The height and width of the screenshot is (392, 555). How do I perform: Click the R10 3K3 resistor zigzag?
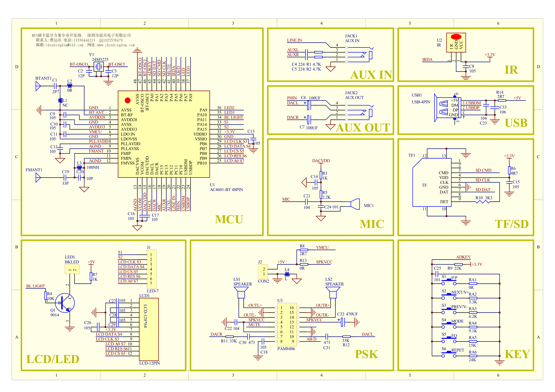point(483,202)
